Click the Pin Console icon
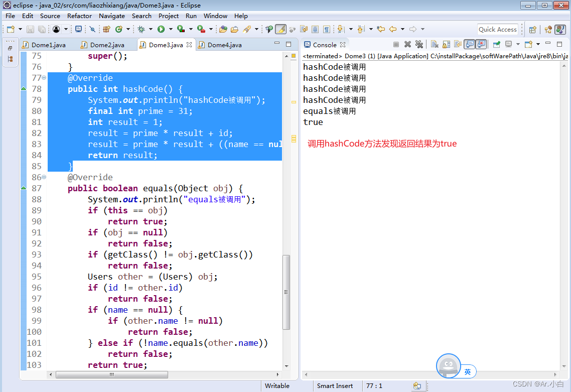This screenshot has height=392, width=571. click(496, 45)
